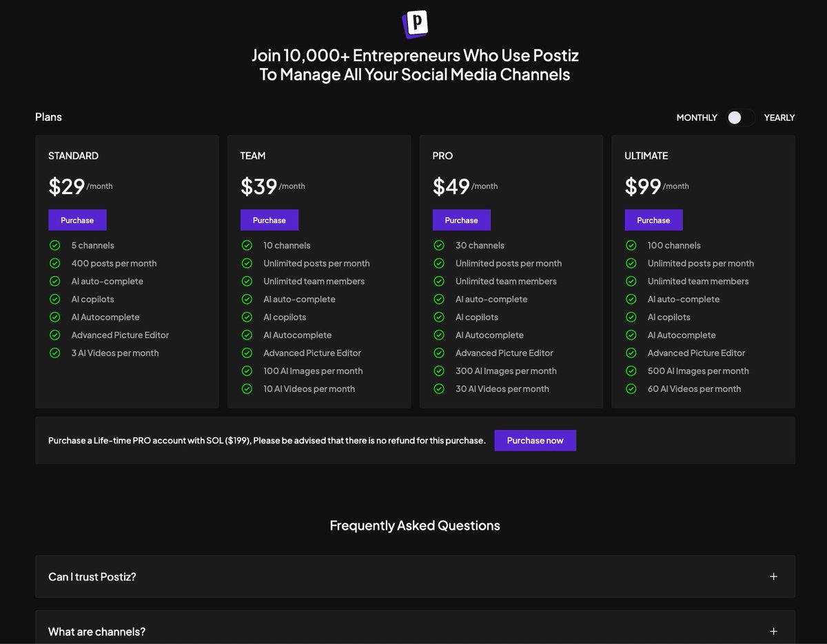Click the 'ULTIMATE' plan title
The image size is (827, 644).
click(646, 156)
